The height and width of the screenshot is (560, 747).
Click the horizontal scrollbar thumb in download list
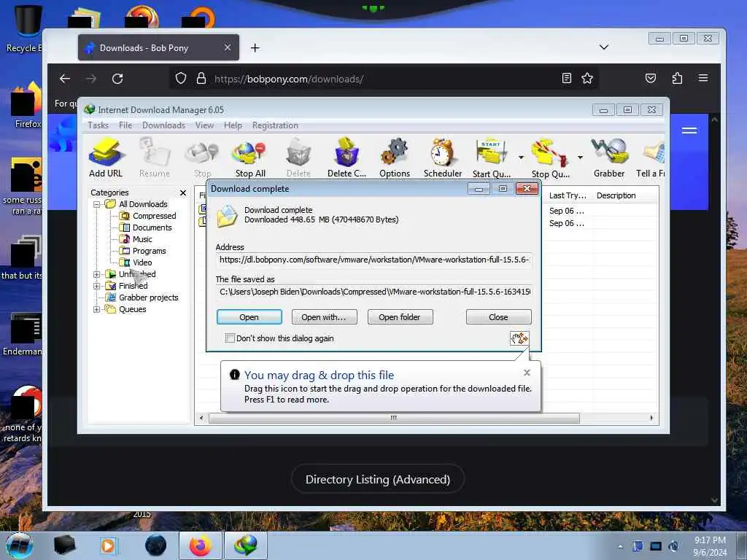[x=393, y=418]
